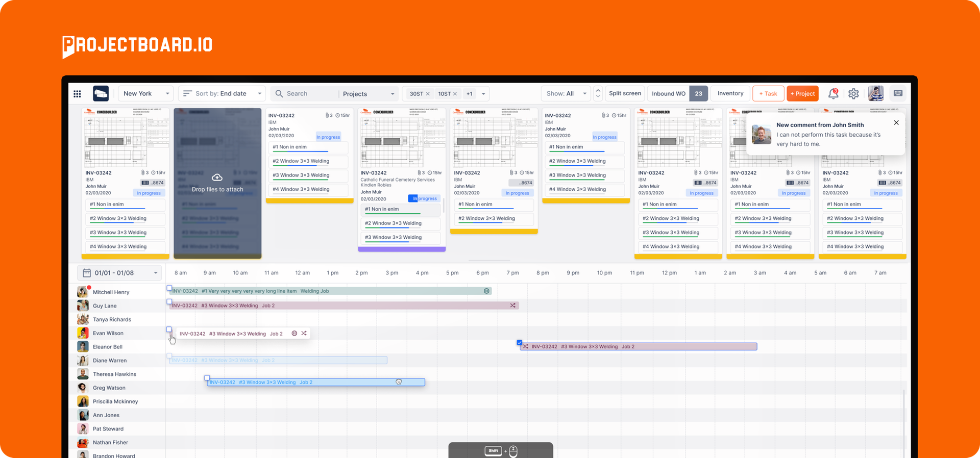980x458 pixels.
Task: Remove the 10ST filter tag
Action: 455,94
